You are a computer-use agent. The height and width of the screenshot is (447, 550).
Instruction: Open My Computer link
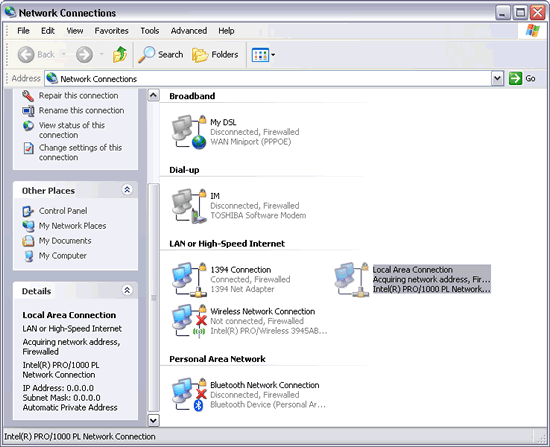(62, 255)
